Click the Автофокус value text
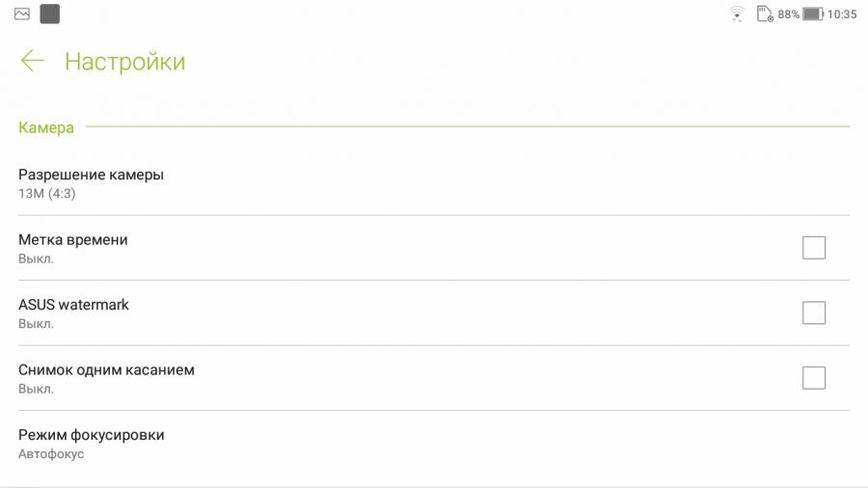868x488 pixels. 51,454
